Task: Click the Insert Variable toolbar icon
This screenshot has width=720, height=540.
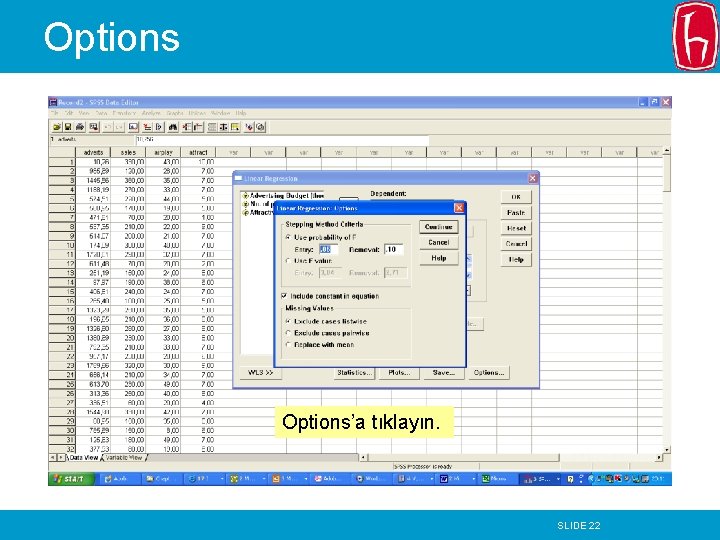Action: (x=198, y=127)
